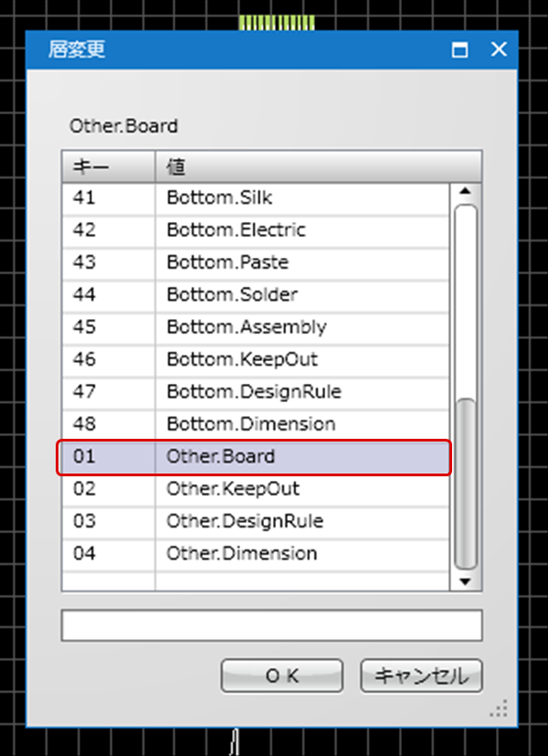Select the Bottom.Silk row

point(256,197)
